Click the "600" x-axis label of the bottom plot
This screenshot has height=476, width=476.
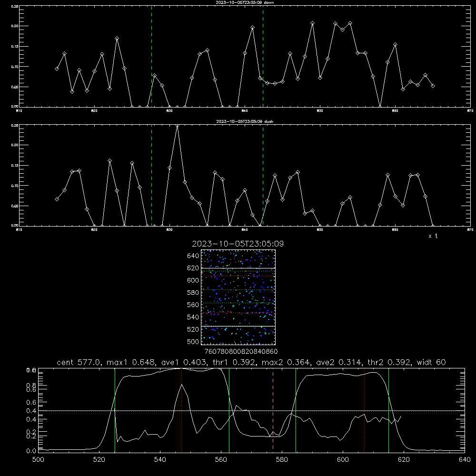[x=343, y=460]
